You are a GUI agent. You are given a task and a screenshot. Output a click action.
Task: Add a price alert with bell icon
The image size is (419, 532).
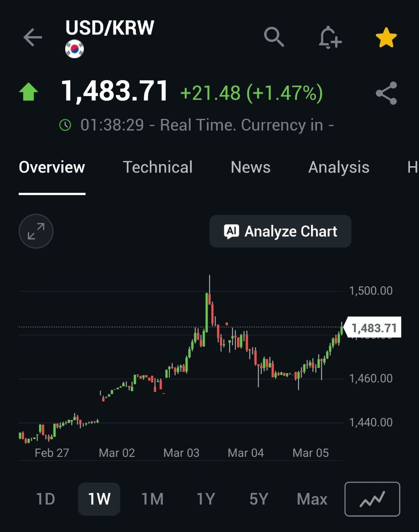330,38
